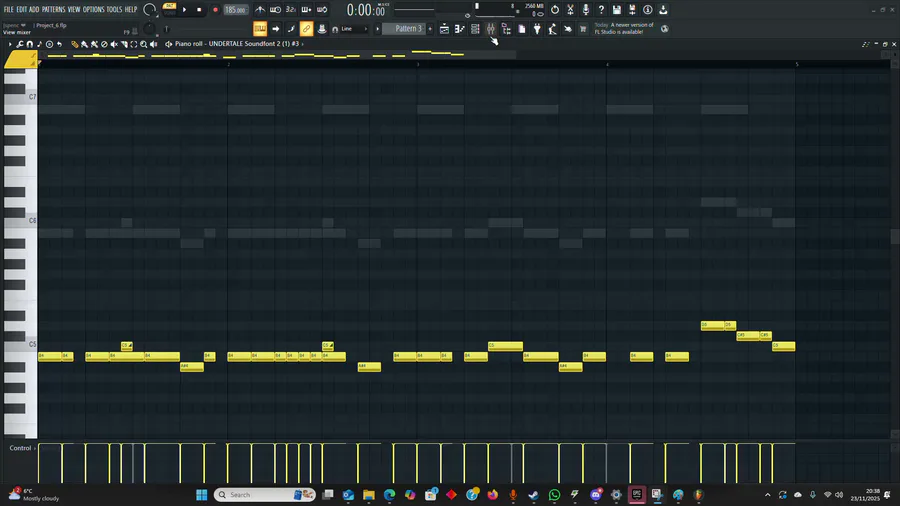Screen dimensions: 900x506
Task: Toggle the multilink to controllers icon
Action: pos(307,29)
